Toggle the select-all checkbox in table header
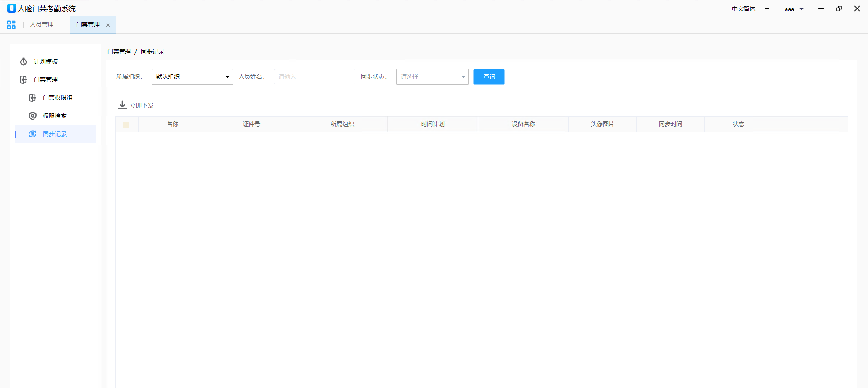 point(126,125)
